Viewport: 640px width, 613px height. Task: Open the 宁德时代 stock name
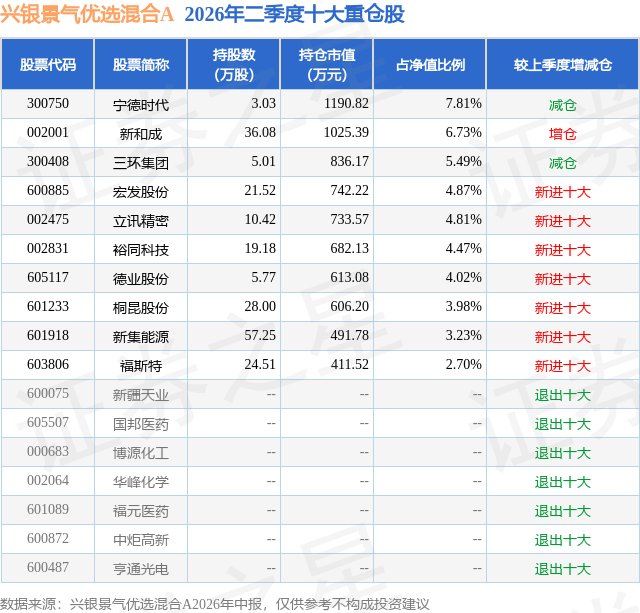click(x=141, y=105)
